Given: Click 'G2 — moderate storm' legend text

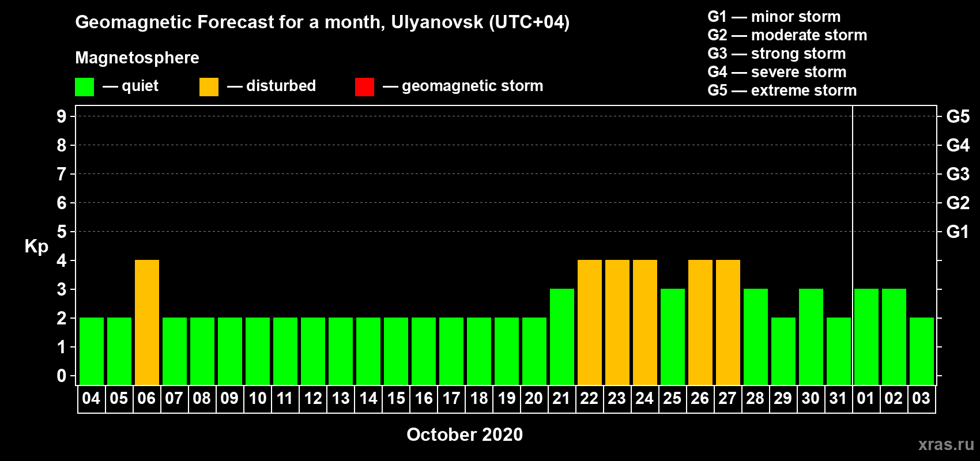Looking at the screenshot, I should (787, 35).
